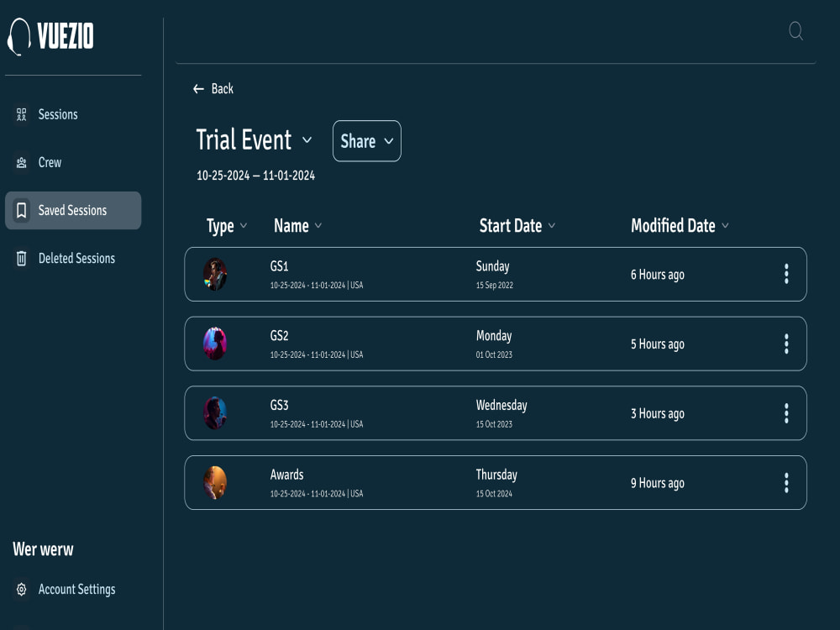The image size is (840, 630).
Task: Click the Sunday start date of GS1
Action: 492,266
